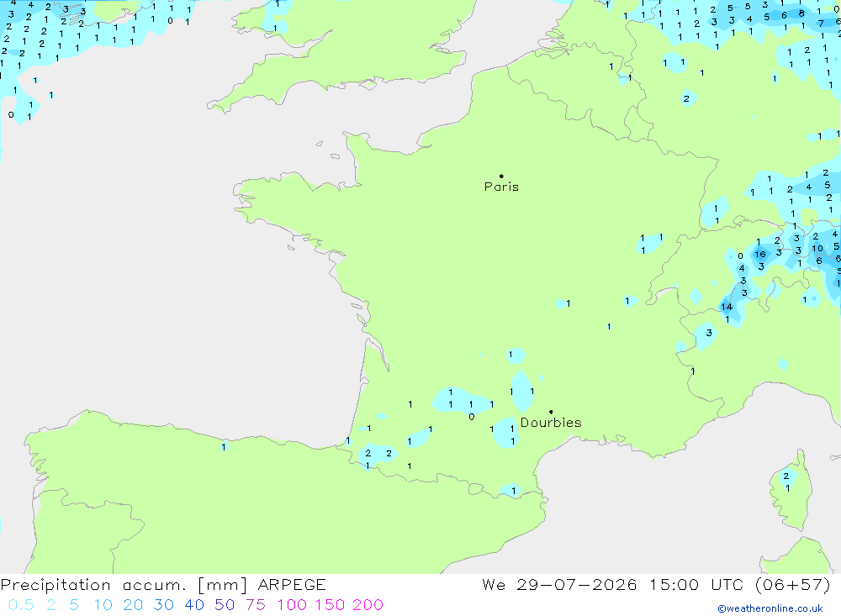The image size is (841, 616).
Task: Click the 2 mm value on Corsica
Action: pyautogui.click(x=785, y=476)
